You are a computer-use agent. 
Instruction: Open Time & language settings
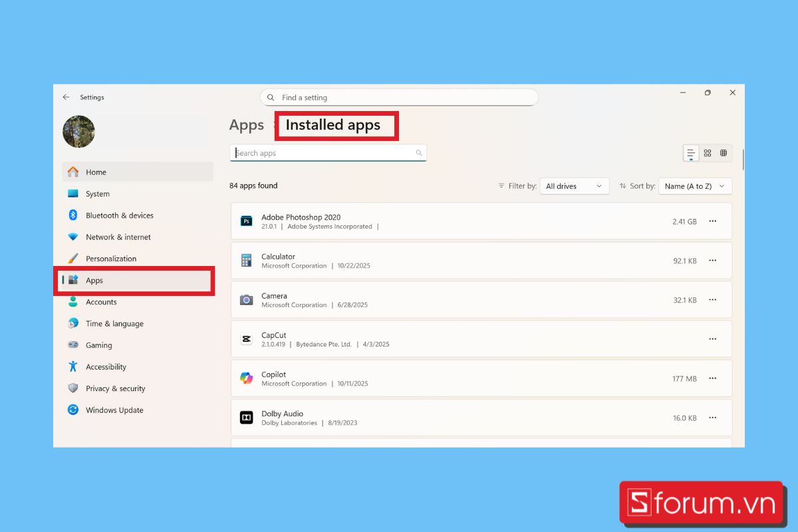(138, 324)
